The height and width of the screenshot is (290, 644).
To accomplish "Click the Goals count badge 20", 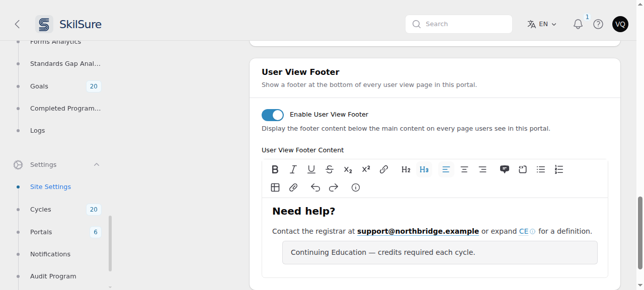I will pos(94,86).
